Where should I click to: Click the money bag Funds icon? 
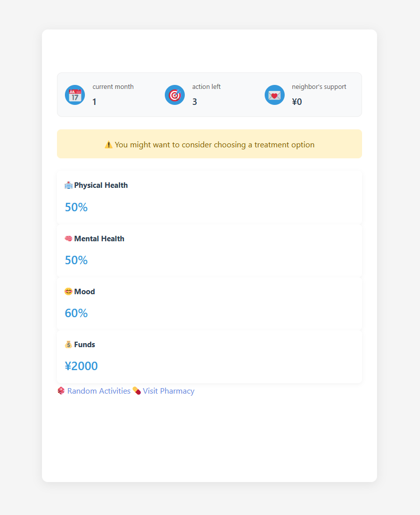pyautogui.click(x=68, y=345)
